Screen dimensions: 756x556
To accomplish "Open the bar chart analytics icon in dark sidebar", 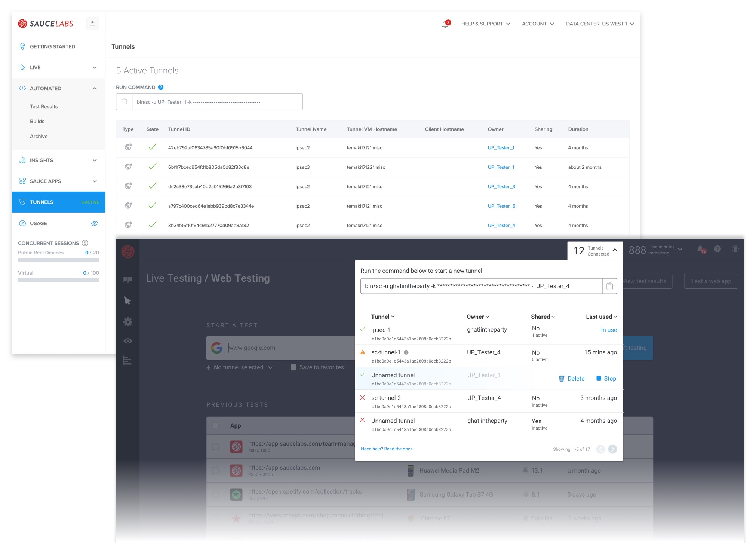I will point(127,361).
